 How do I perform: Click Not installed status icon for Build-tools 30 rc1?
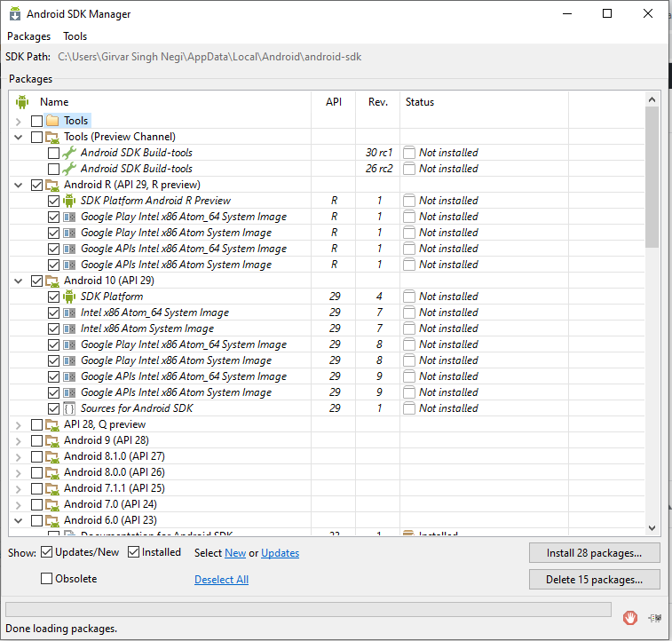409,153
